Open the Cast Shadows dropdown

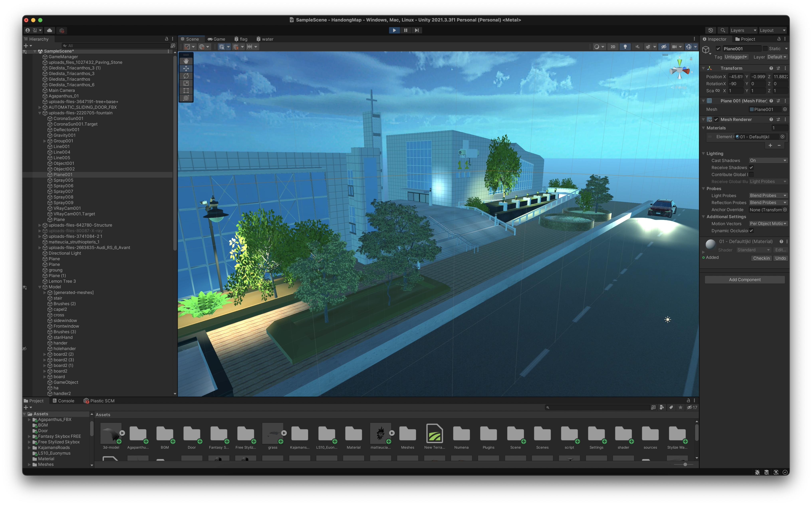tap(768, 161)
